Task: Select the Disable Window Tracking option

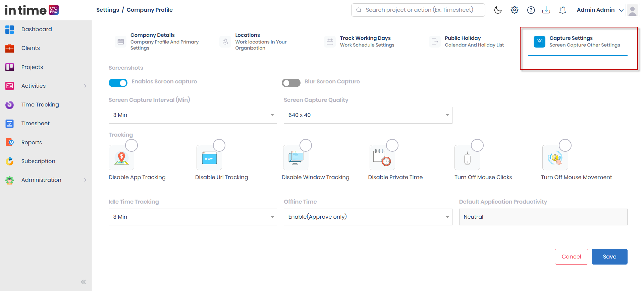Action: tap(306, 145)
